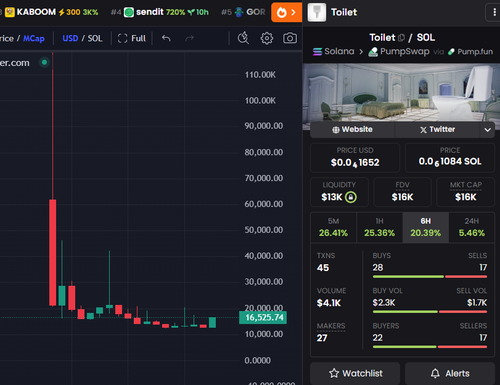The width and height of the screenshot is (500, 385).
Task: Click the orange trending fire button
Action: coord(286,12)
